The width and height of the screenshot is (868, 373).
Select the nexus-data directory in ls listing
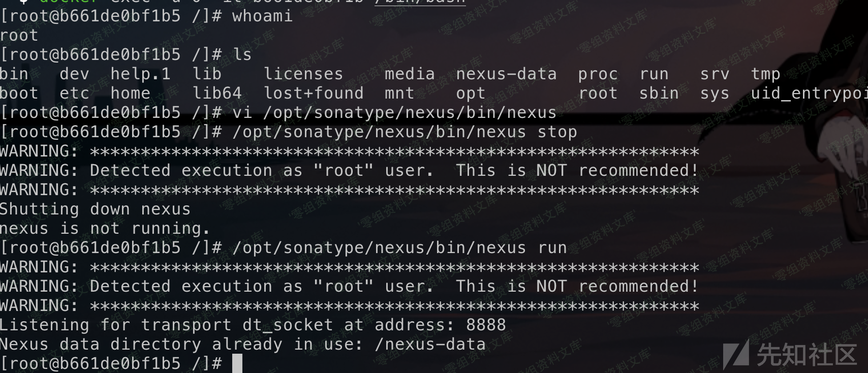pos(506,74)
